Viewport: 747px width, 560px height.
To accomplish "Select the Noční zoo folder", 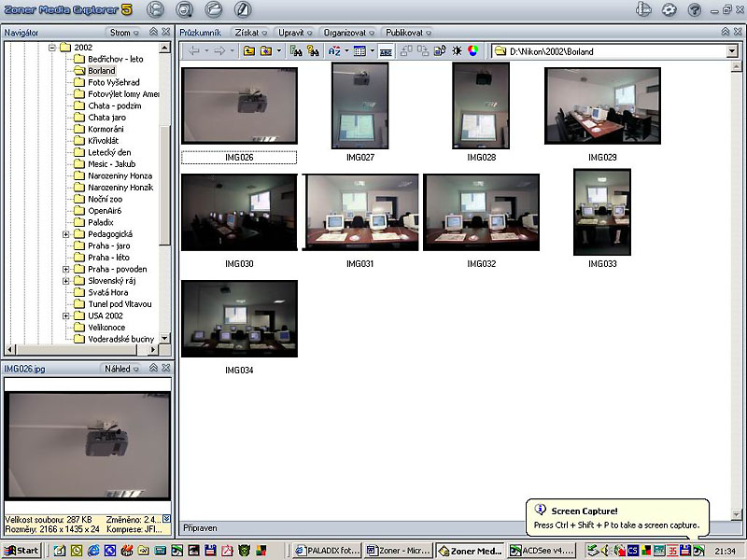I will [x=106, y=199].
